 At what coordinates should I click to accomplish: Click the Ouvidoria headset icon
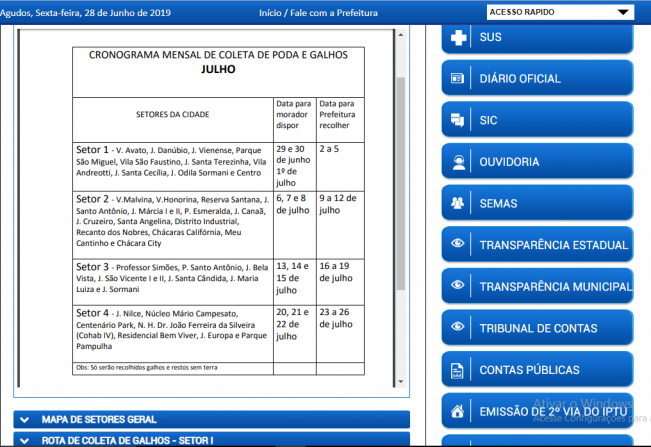coord(458,162)
